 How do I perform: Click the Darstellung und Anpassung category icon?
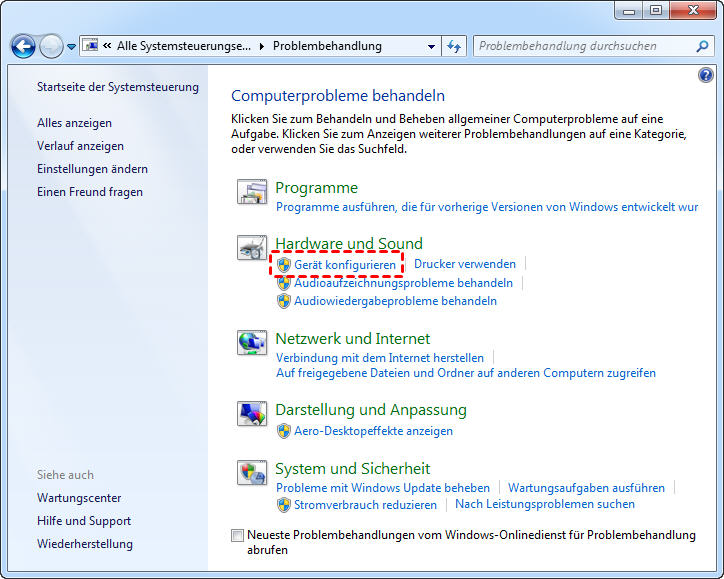pyautogui.click(x=252, y=414)
